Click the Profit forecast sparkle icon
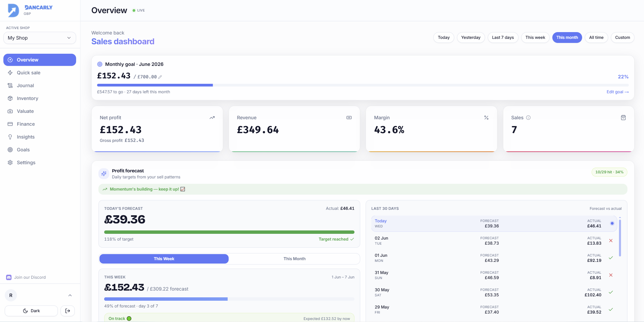Viewport: 644px width, 322px height. click(x=104, y=174)
